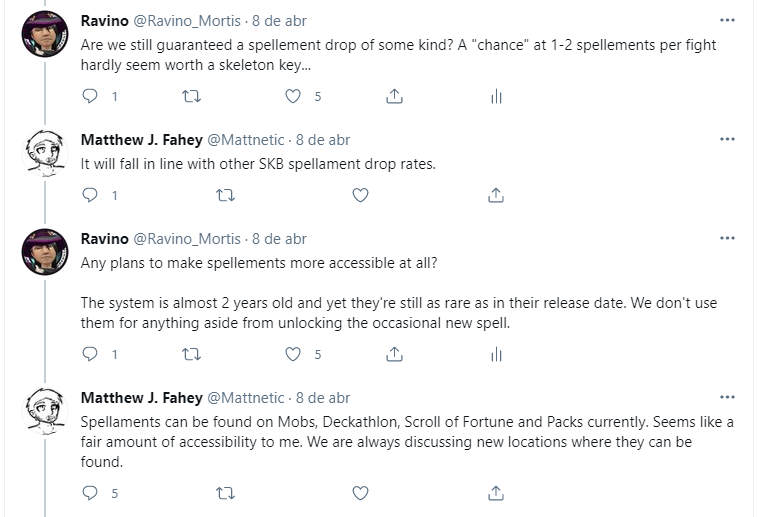Reply to Matthew's Deckathlon and Packs tweet
Image resolution: width=757 pixels, height=517 pixels.
90,493
